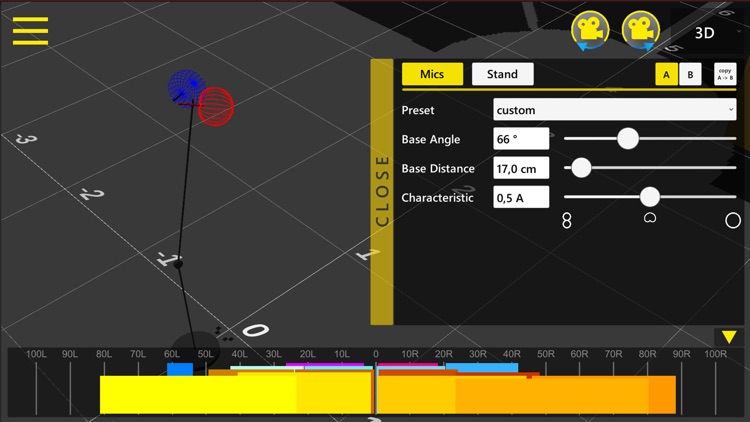Viewport: 750px width, 422px height.
Task: Close the settings panel via CLOSE bar
Action: point(382,192)
